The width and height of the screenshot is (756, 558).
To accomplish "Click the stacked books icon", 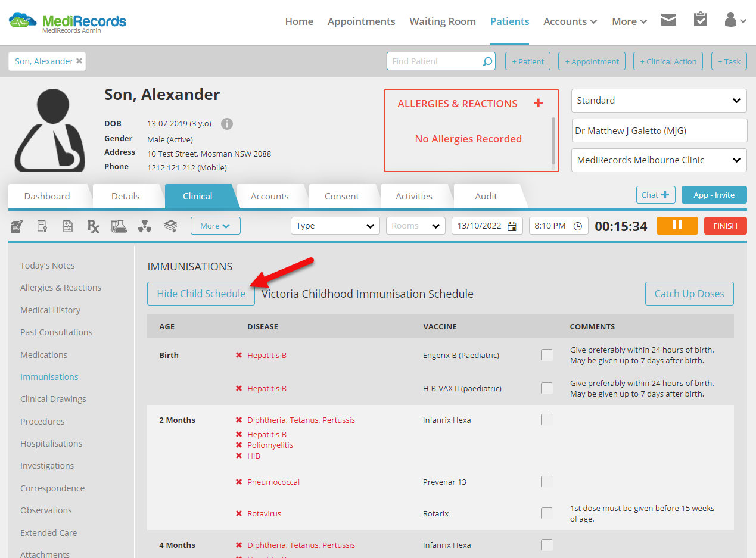I will click(x=170, y=226).
